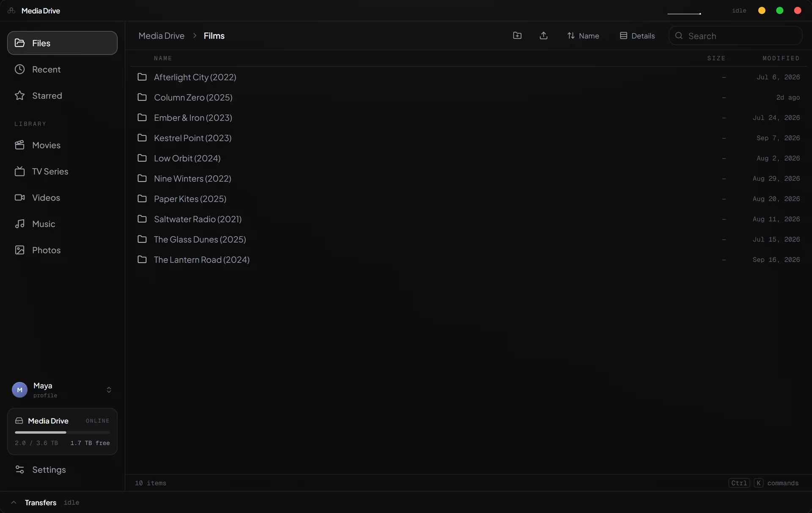Screen dimensions: 812x513
Task: Click the Column Zero (2025) folder icon
Action: coord(142,97)
